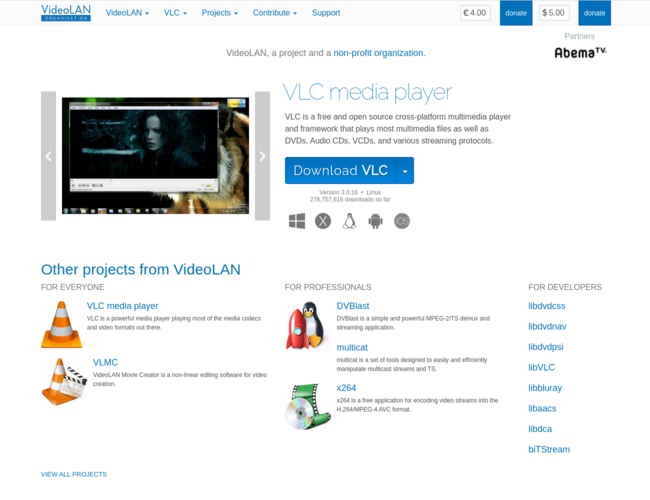The height and width of the screenshot is (500, 650).
Task: Open the libdvdcss developer link
Action: click(547, 306)
